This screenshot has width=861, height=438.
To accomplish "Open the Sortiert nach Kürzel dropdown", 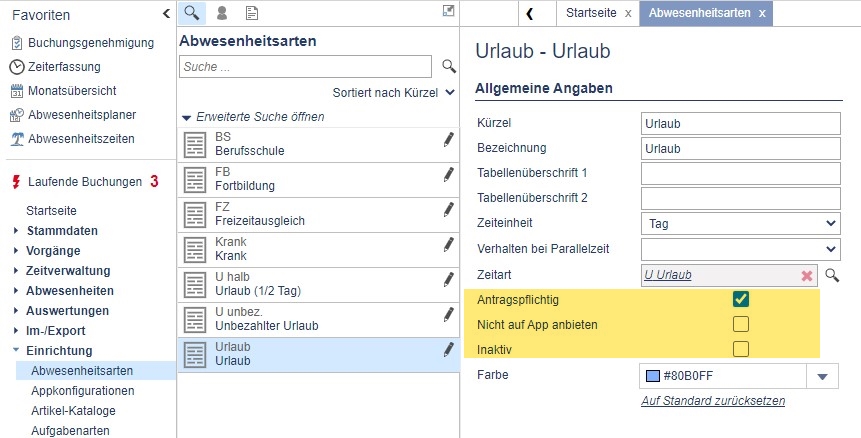I will 394,93.
